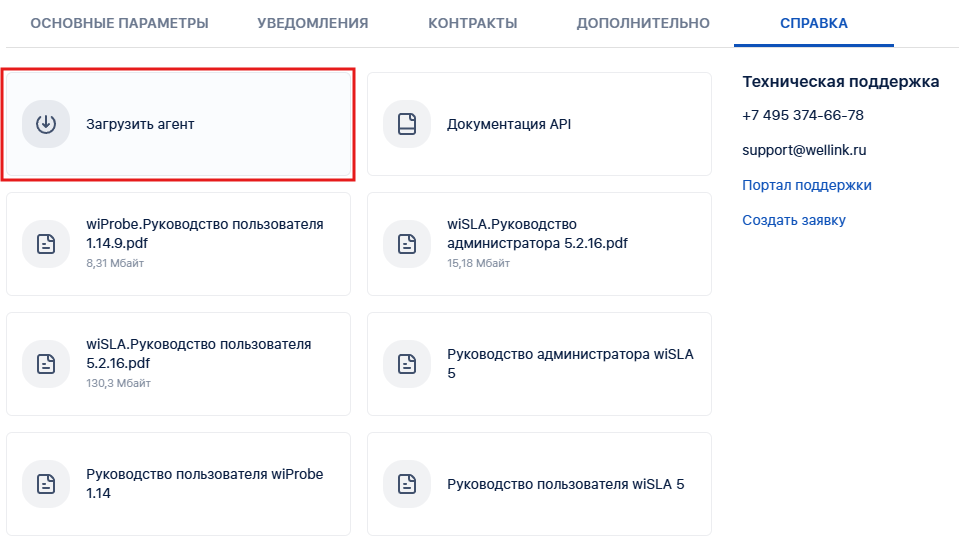Open the Уведомления tab
959x542 pixels.
pyautogui.click(x=312, y=23)
